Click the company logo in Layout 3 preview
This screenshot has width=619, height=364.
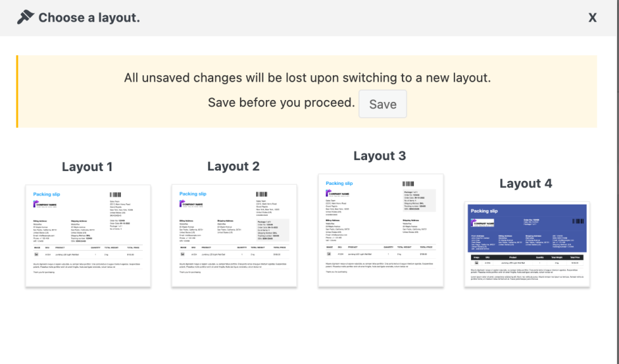coord(338,194)
